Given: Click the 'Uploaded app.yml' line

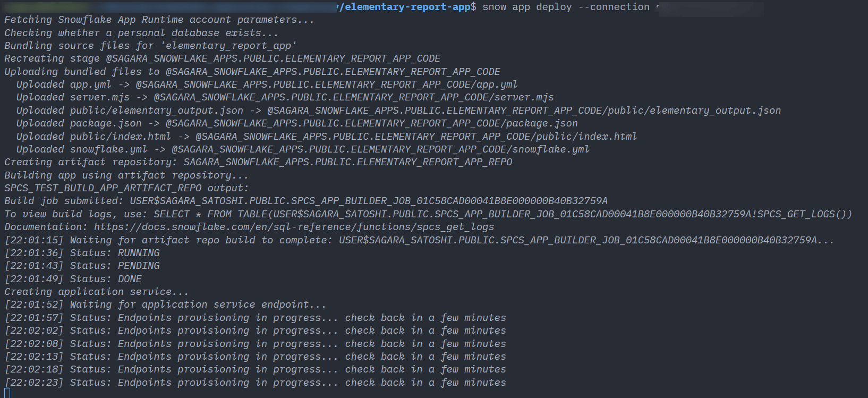Looking at the screenshot, I should point(267,84).
